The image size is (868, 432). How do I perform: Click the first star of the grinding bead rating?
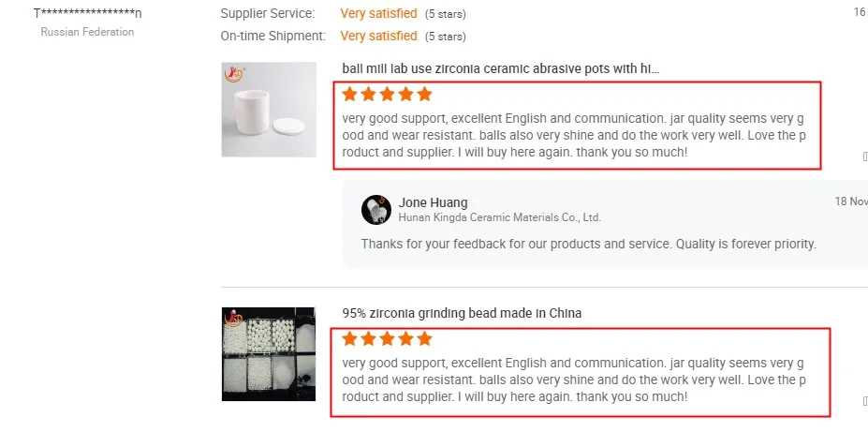pos(349,338)
